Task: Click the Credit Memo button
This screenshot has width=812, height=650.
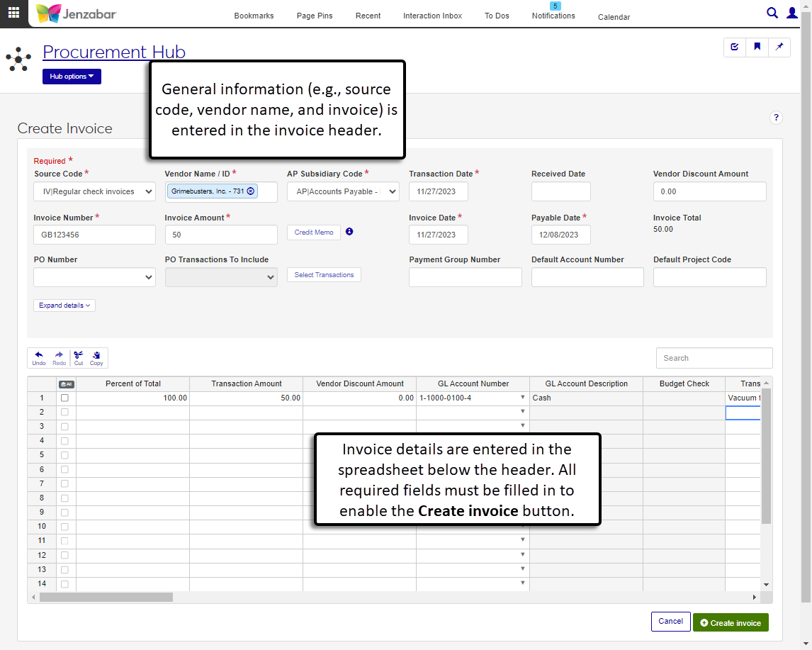Action: coord(314,232)
